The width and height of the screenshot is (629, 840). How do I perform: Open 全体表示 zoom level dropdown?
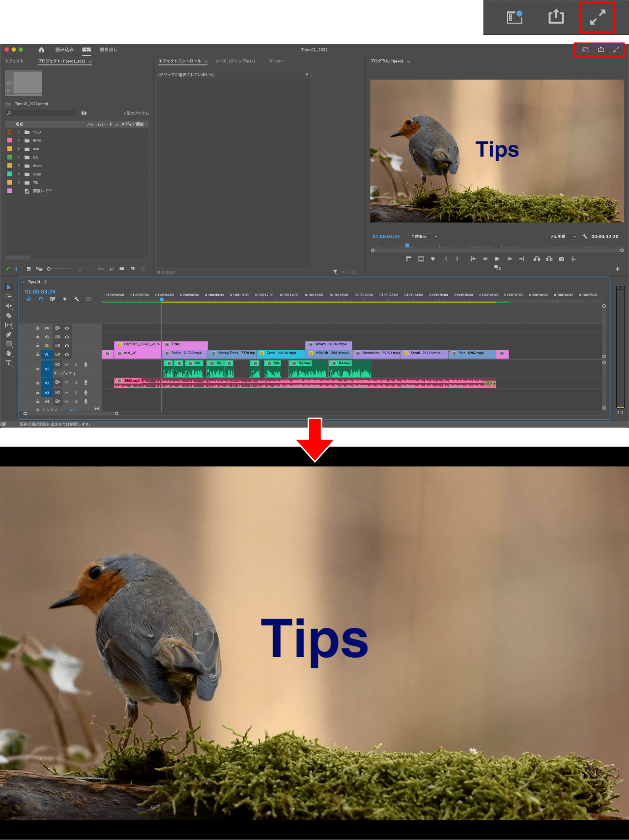click(424, 236)
